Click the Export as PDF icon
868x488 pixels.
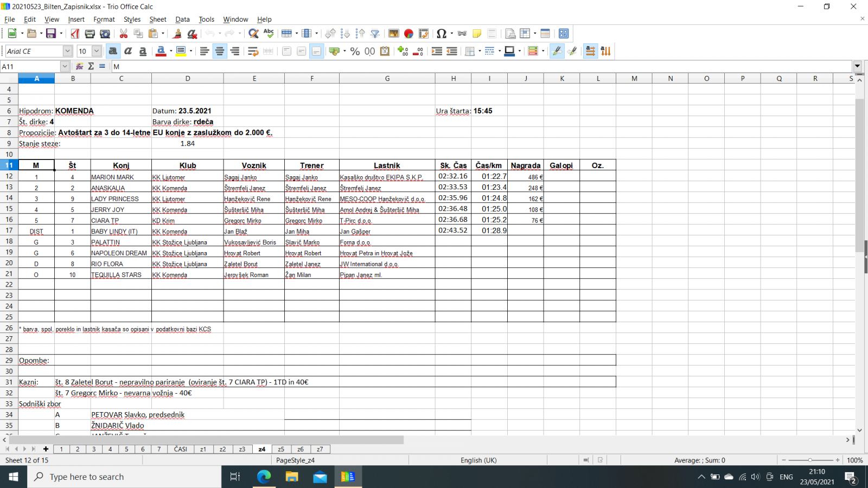(75, 34)
